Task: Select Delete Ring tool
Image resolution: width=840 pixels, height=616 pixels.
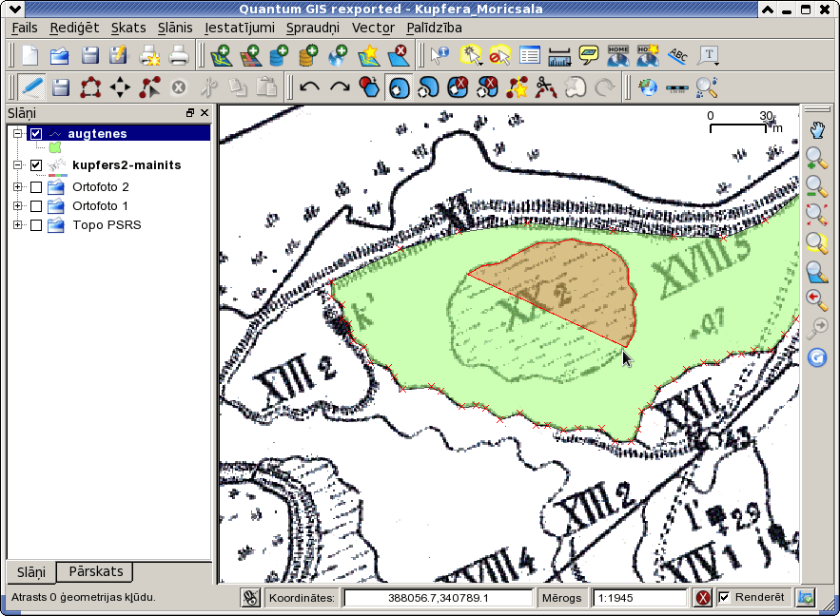Action: point(458,87)
